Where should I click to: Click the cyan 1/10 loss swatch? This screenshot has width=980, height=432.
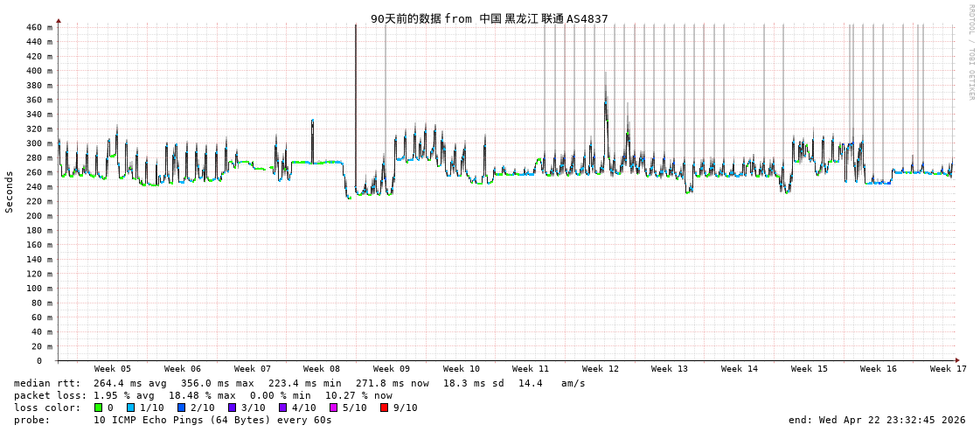click(131, 408)
